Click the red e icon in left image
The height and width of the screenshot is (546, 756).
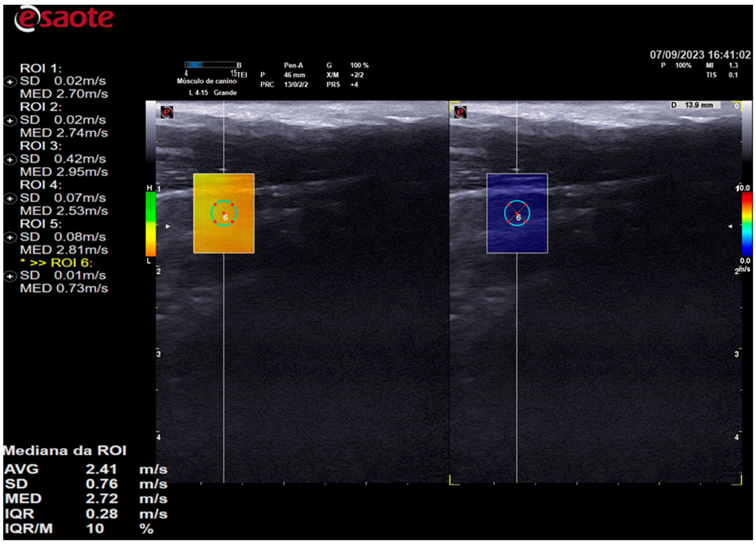point(167,112)
